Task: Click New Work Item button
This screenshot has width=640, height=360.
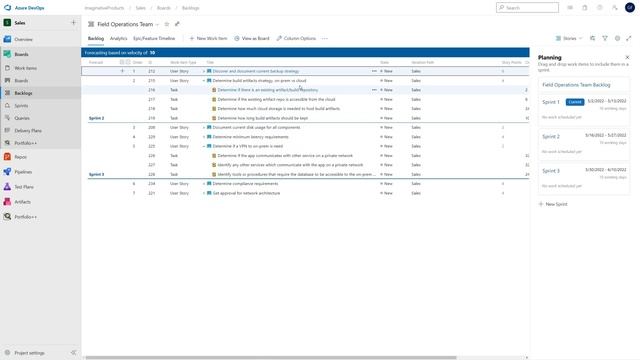Action: (208, 38)
